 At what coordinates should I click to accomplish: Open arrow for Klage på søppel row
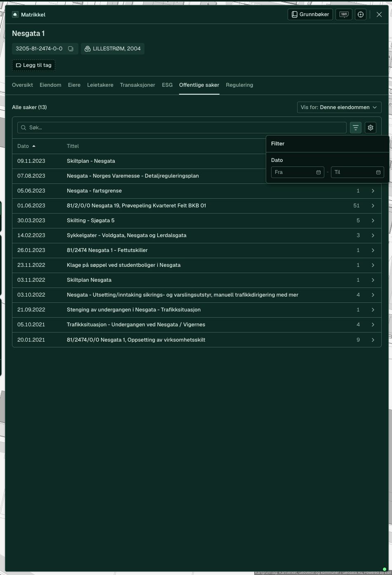tap(373, 265)
